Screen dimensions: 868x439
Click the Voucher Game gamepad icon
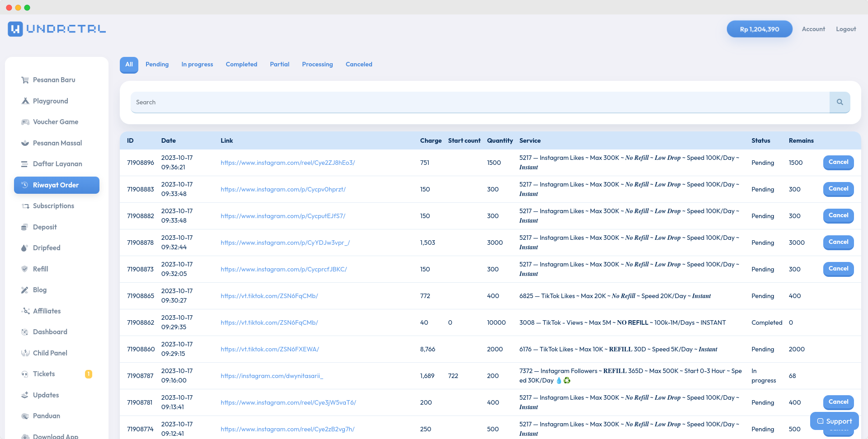[x=25, y=122]
